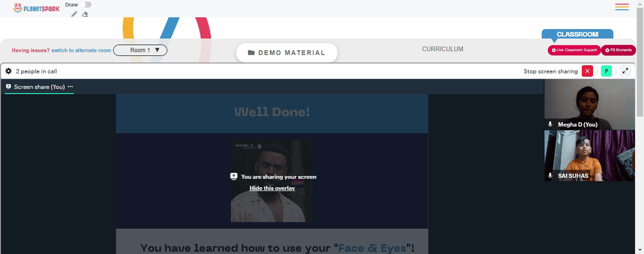
Task: Click 'Having issues?' text
Action: pyautogui.click(x=30, y=50)
